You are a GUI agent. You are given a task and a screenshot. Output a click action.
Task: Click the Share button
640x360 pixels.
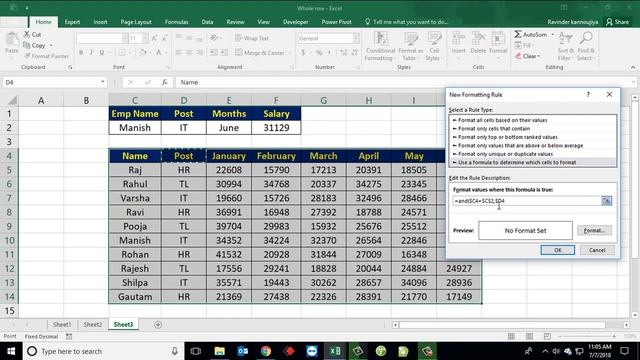tap(618, 22)
